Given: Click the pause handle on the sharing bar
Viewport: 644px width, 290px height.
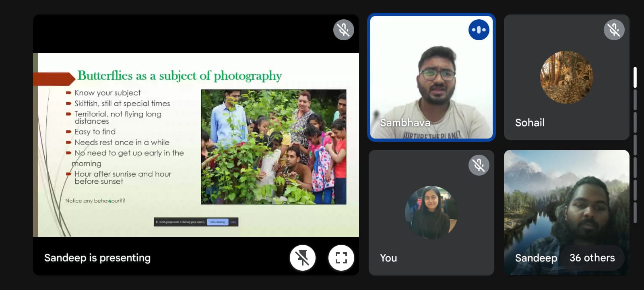Looking at the screenshot, I should (157, 222).
